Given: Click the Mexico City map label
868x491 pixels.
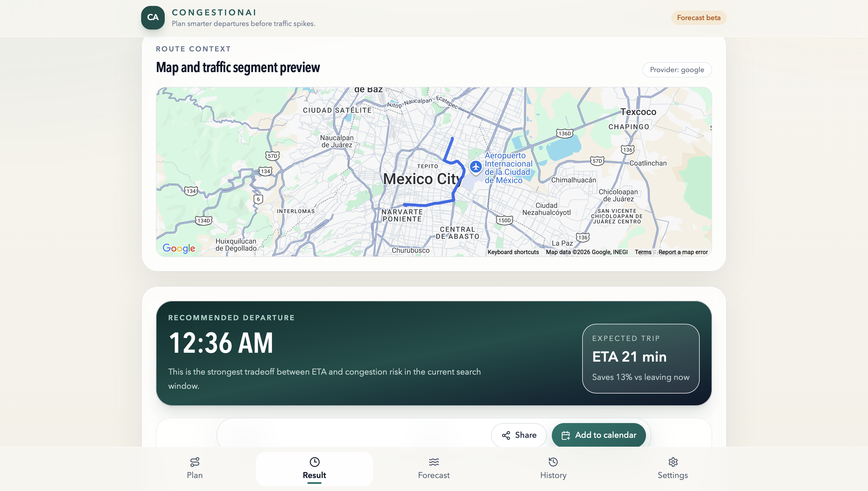Looking at the screenshot, I should pos(422,179).
